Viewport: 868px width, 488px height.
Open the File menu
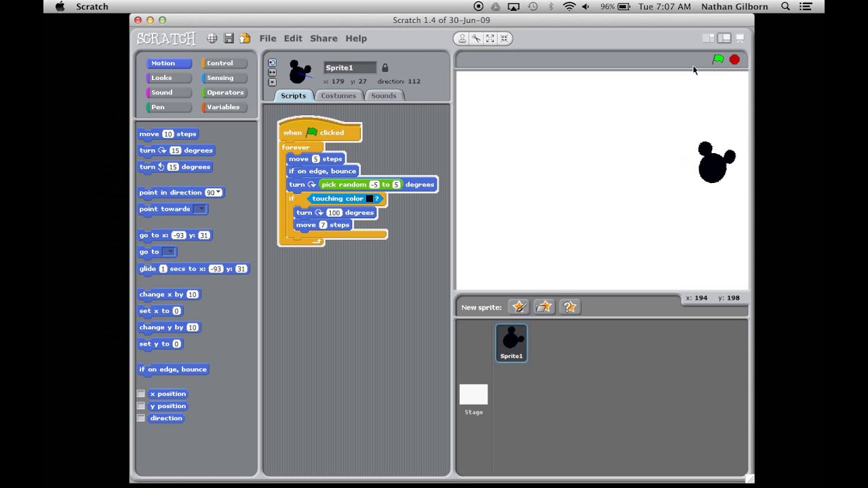click(x=268, y=39)
